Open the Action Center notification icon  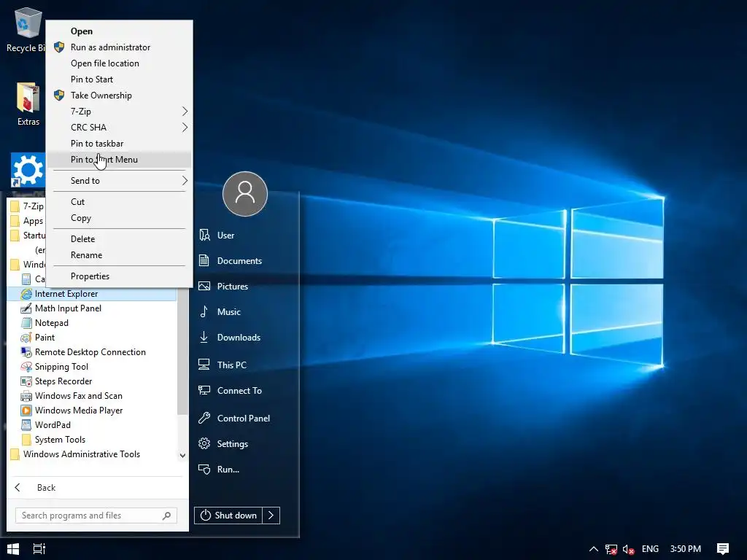pos(723,549)
